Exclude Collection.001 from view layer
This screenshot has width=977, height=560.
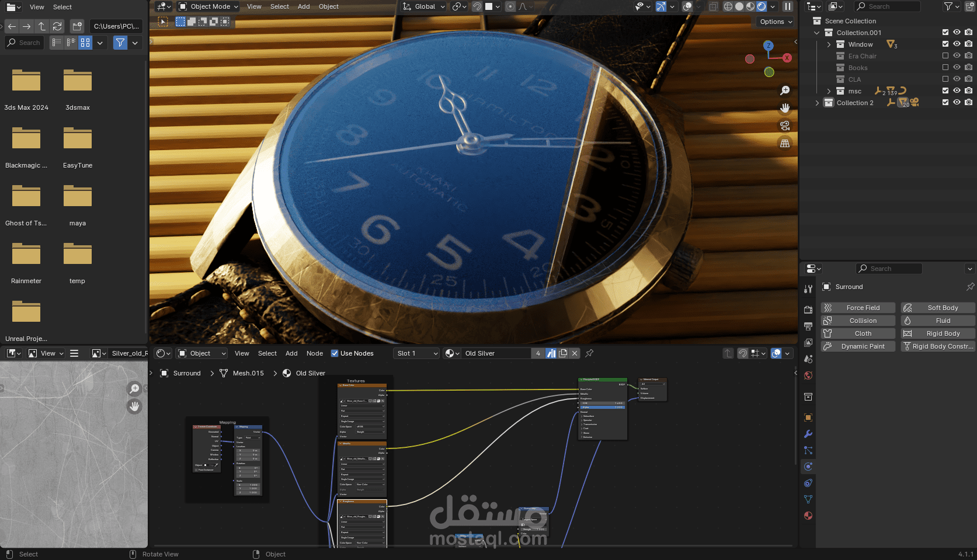[x=945, y=33]
